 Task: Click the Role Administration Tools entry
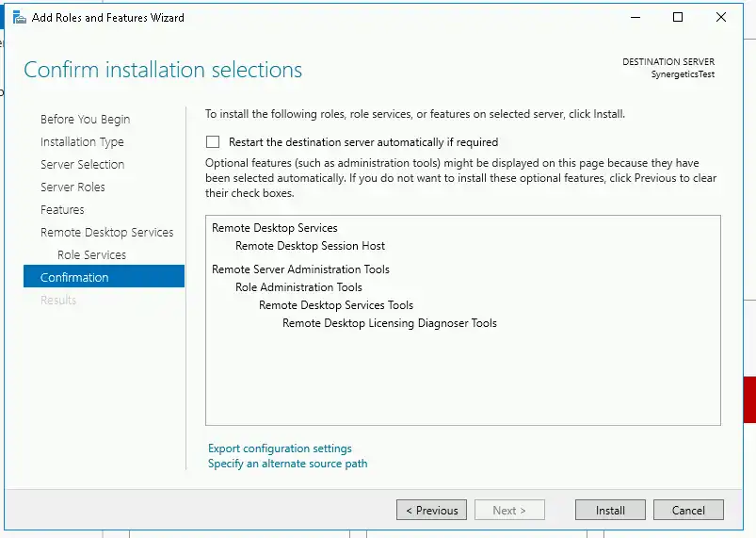pos(298,287)
